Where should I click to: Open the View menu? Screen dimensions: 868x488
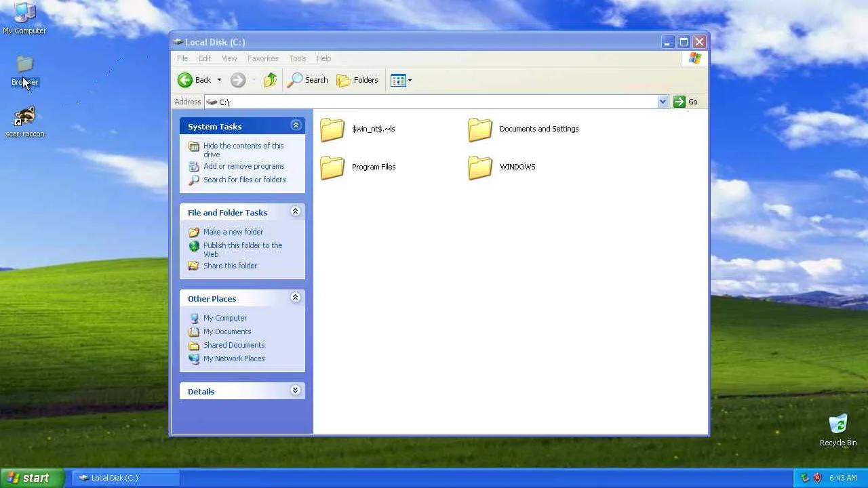[229, 58]
